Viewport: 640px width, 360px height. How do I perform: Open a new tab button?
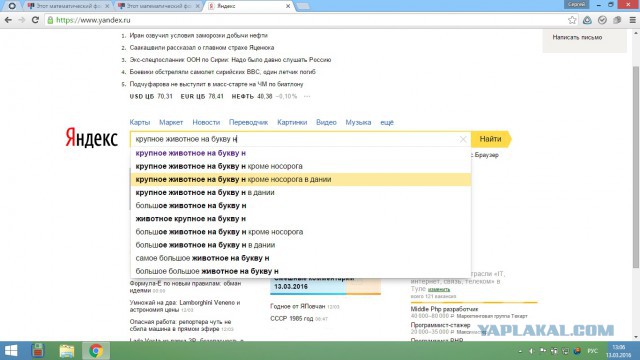point(302,6)
